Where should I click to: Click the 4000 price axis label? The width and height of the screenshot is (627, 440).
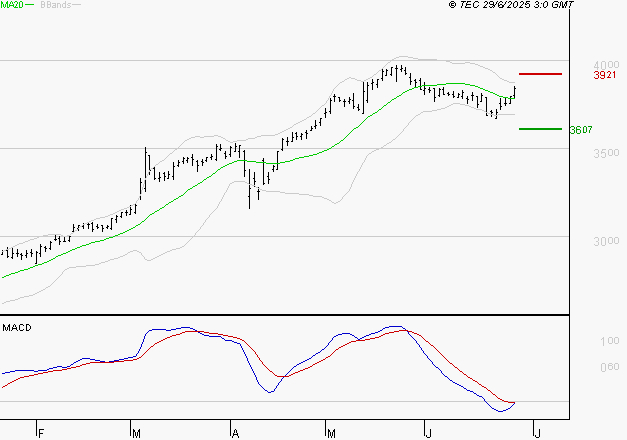pos(606,65)
